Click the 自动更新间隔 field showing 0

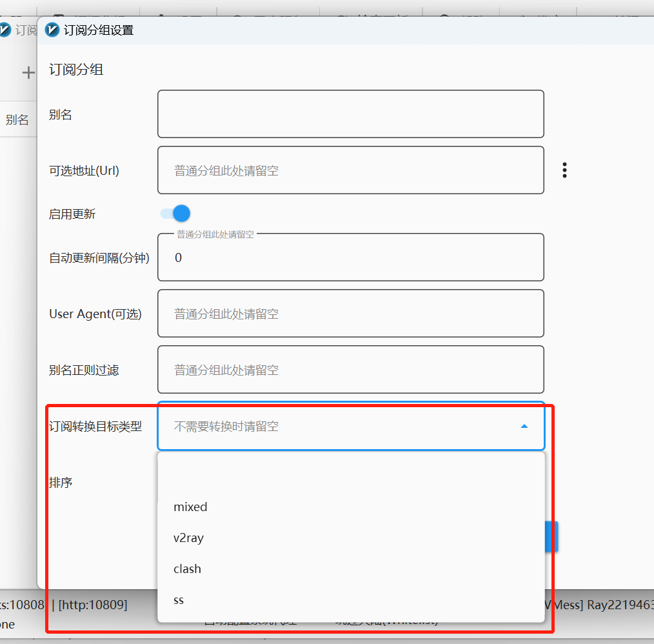350,257
